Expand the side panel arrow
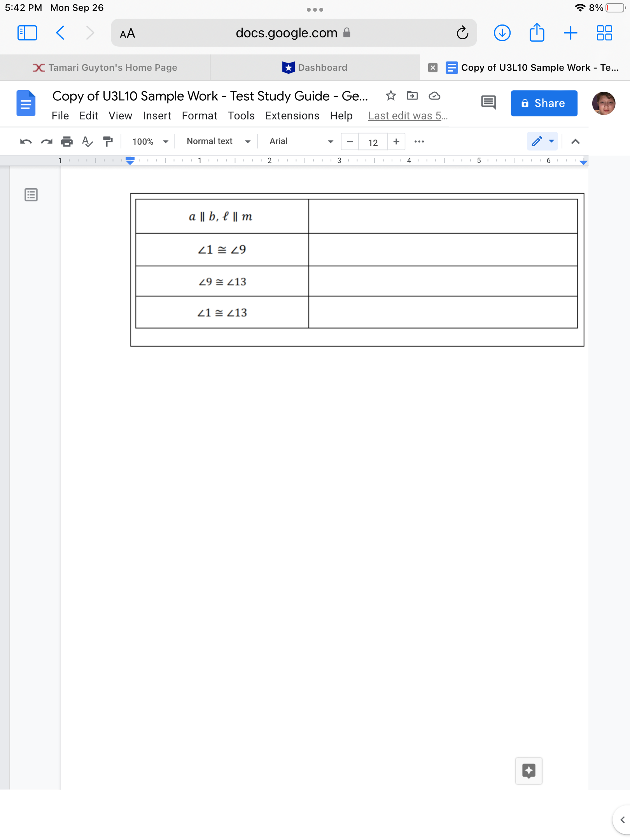 (622, 820)
